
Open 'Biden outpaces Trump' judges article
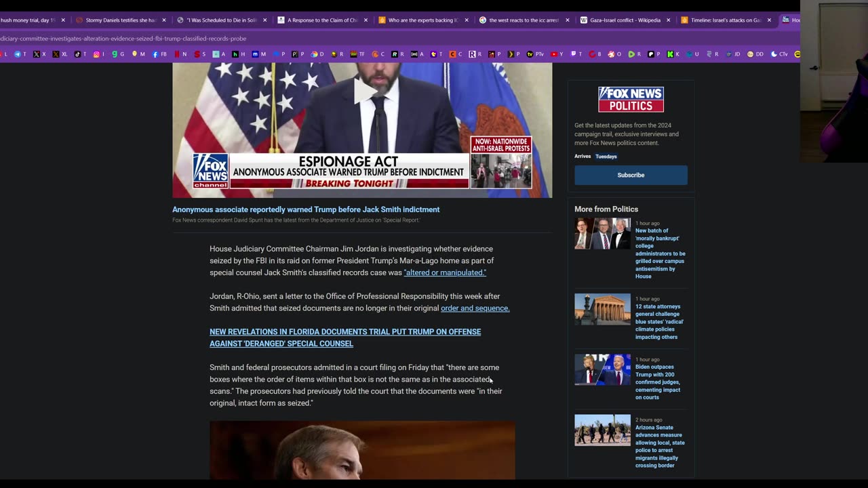658,382
